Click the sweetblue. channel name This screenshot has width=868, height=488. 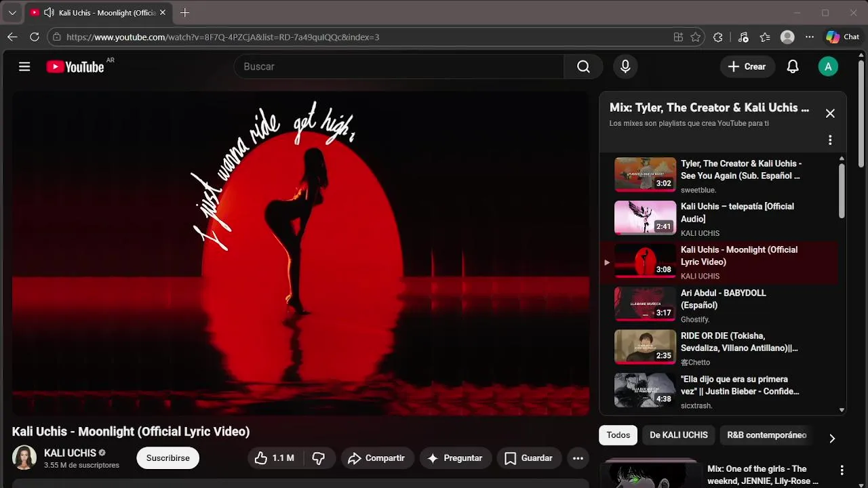pos(698,190)
